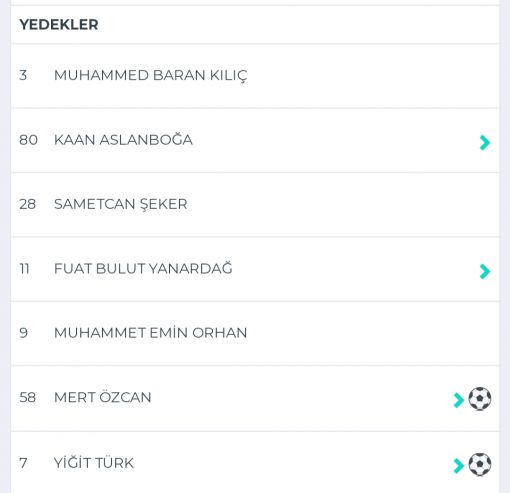The height and width of the screenshot is (493, 510).
Task: Open Fuat Bulut Yanardağ's profile
Action: point(143,268)
